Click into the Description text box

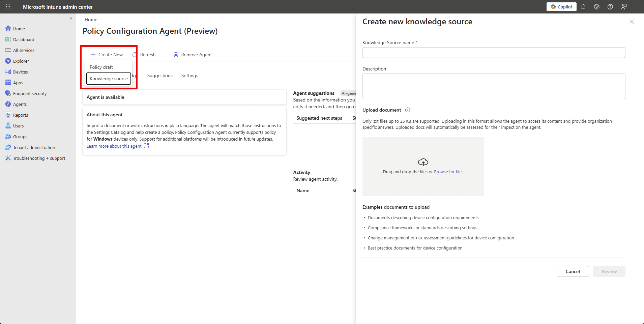click(x=494, y=86)
